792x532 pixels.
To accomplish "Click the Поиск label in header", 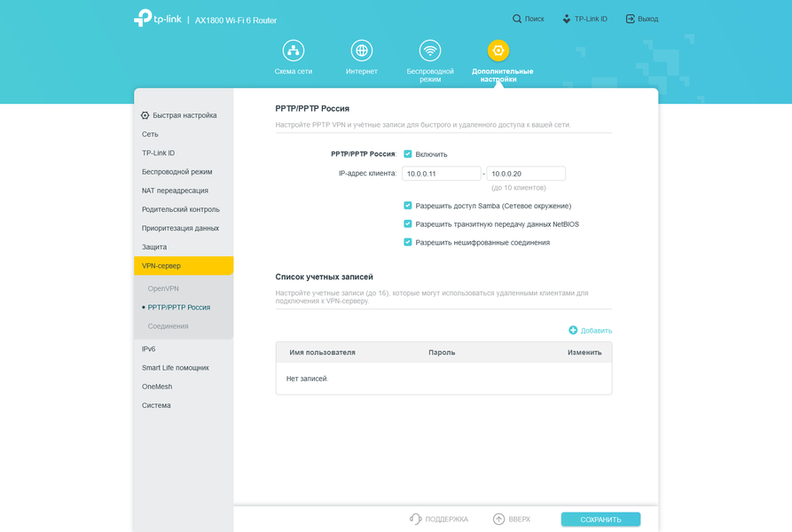I will (x=535, y=19).
